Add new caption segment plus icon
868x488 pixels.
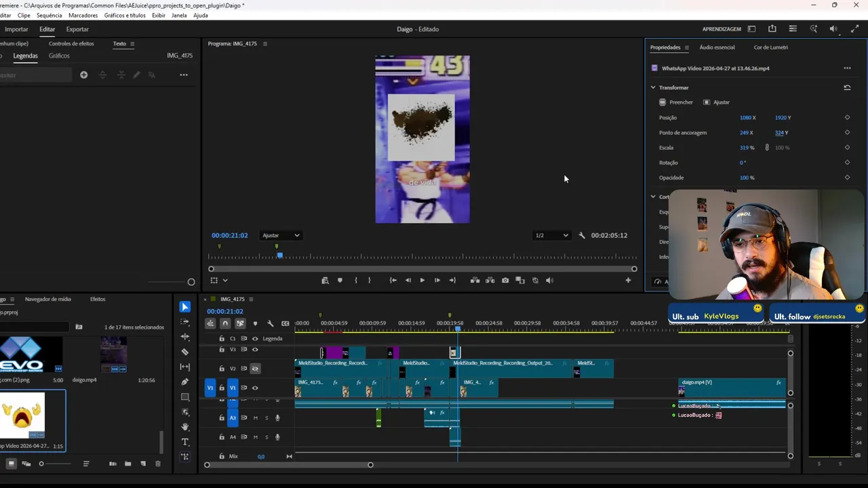(x=83, y=75)
